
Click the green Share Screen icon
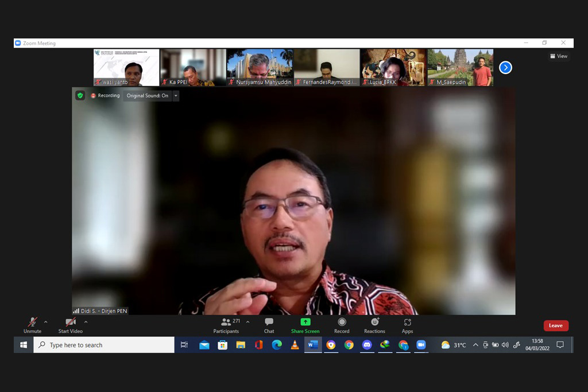click(x=305, y=322)
